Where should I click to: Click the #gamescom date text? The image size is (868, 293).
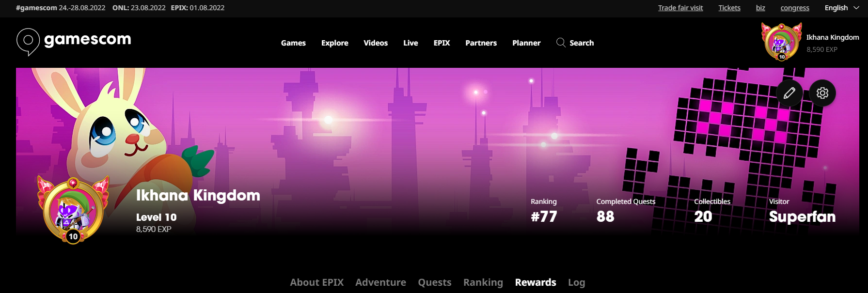(61, 8)
